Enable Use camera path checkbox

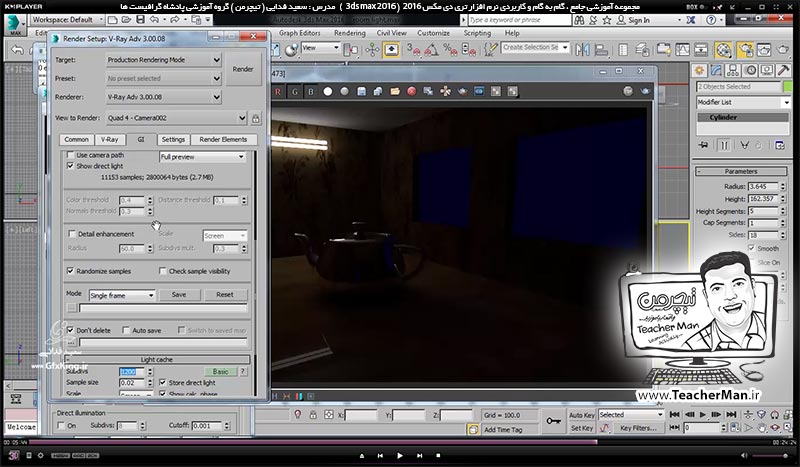tap(70, 155)
